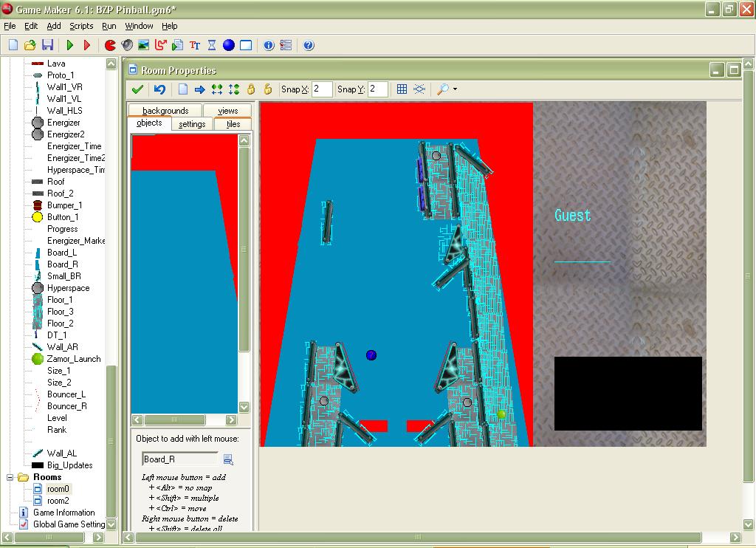Sort instances by Y coordinate
This screenshot has height=548, width=756.
[x=234, y=89]
